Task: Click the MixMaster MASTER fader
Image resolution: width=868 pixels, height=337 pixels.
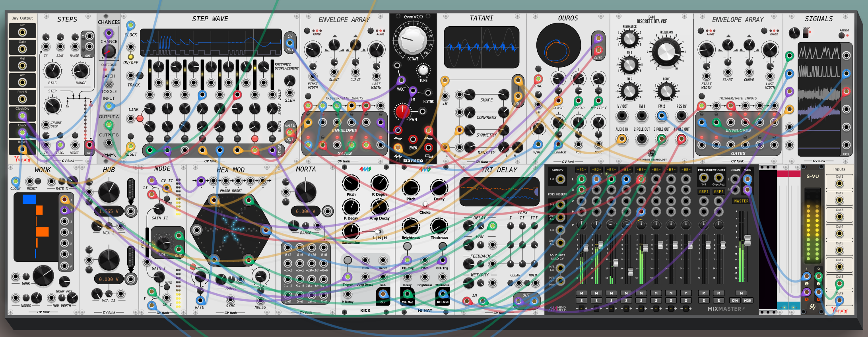Action: [748, 240]
